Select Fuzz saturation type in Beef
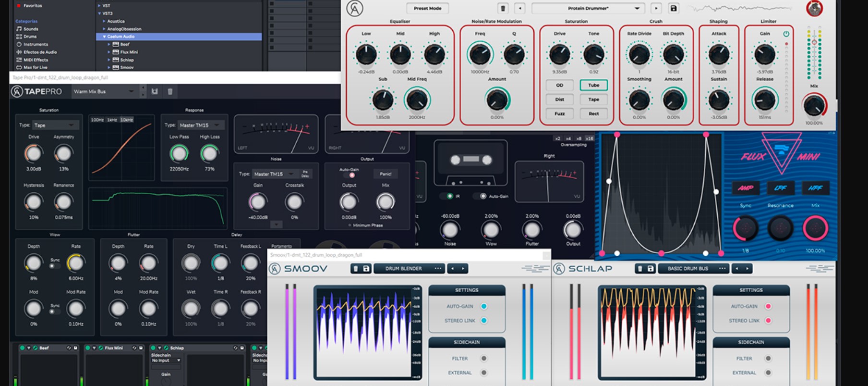868x386 pixels. 559,114
